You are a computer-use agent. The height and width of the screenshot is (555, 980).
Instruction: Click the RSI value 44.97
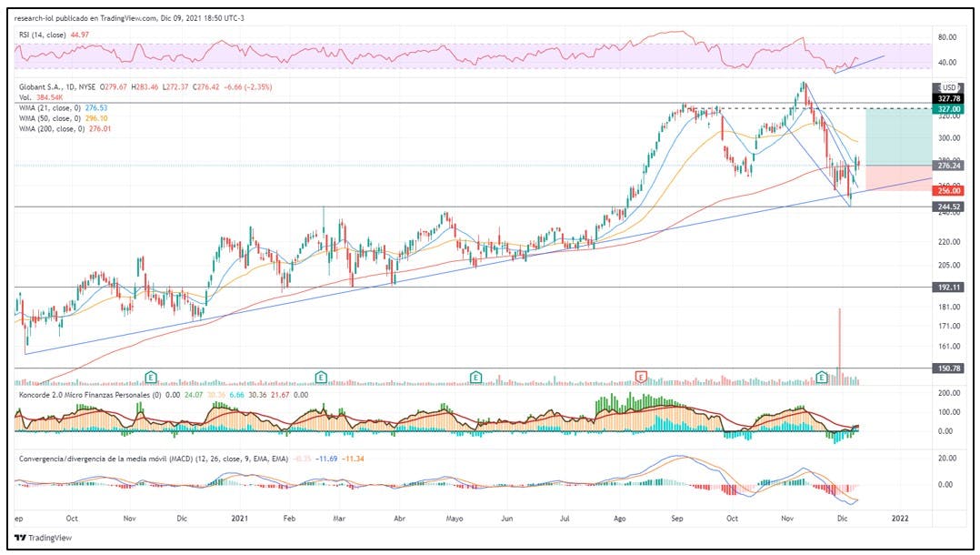coord(80,35)
